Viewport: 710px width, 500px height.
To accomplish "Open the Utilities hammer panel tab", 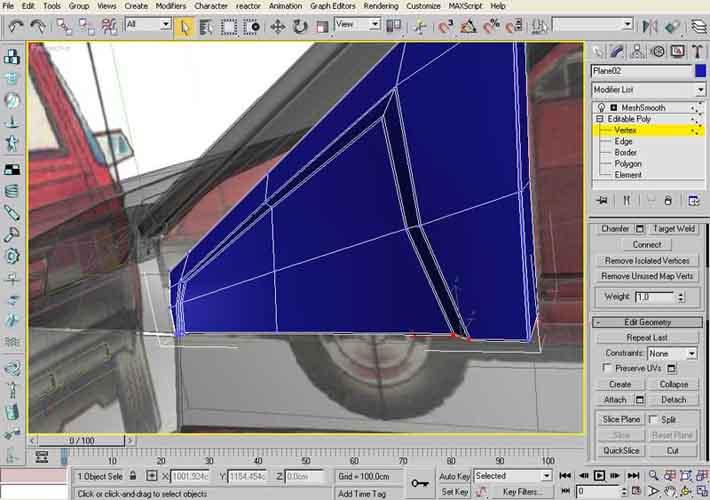I will (697, 50).
